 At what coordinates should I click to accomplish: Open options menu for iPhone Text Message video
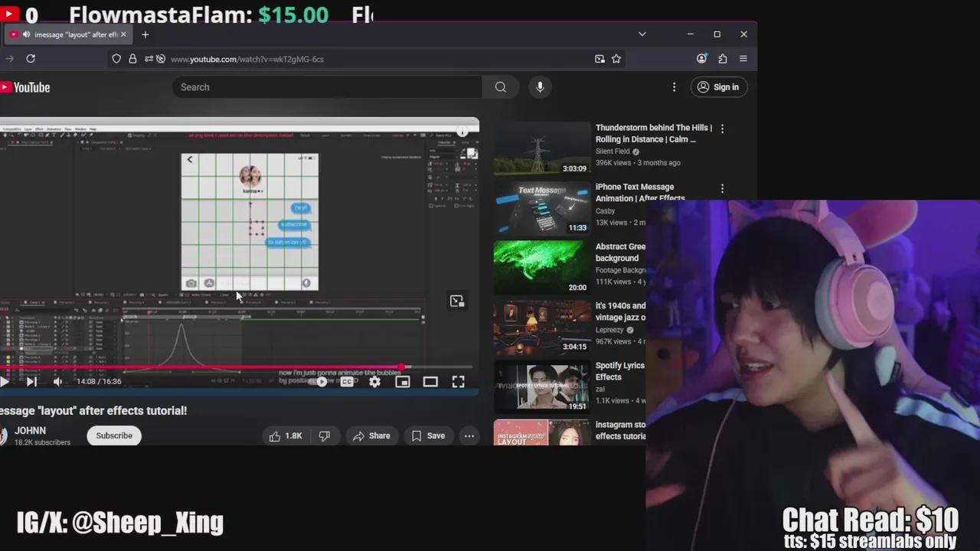(722, 188)
